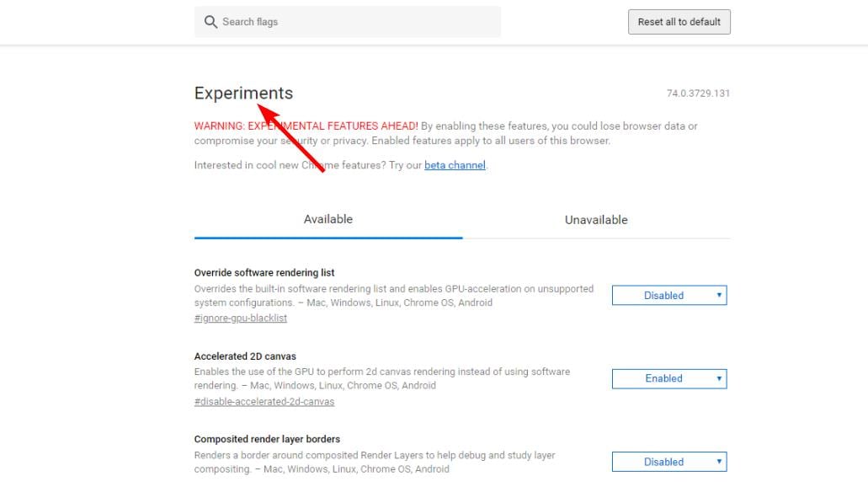
Task: Switch to the Unavailable tab
Action: pyautogui.click(x=596, y=220)
